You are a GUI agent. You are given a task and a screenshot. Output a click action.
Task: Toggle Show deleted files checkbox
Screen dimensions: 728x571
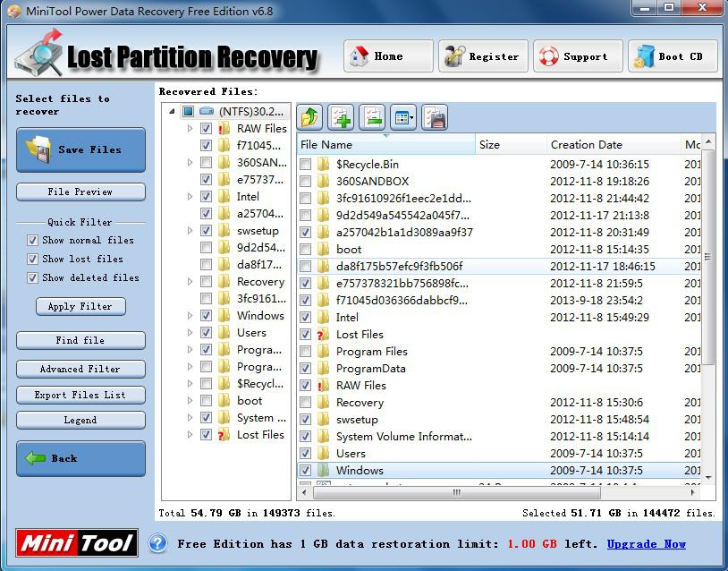(x=32, y=277)
